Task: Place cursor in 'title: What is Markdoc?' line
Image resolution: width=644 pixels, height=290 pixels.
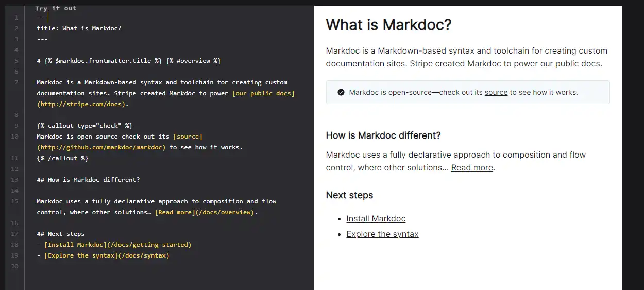Action: (79, 28)
